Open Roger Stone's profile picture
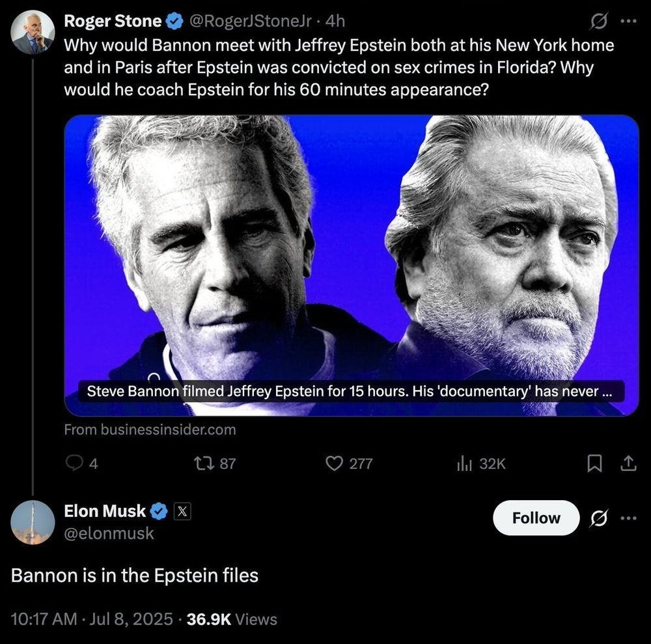Image resolution: width=651 pixels, height=644 pixels. click(x=33, y=33)
